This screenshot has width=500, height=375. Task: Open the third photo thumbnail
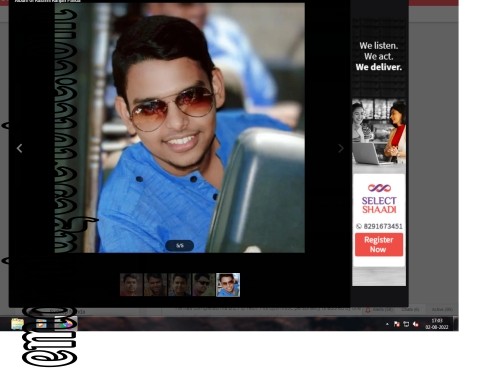[x=179, y=285]
